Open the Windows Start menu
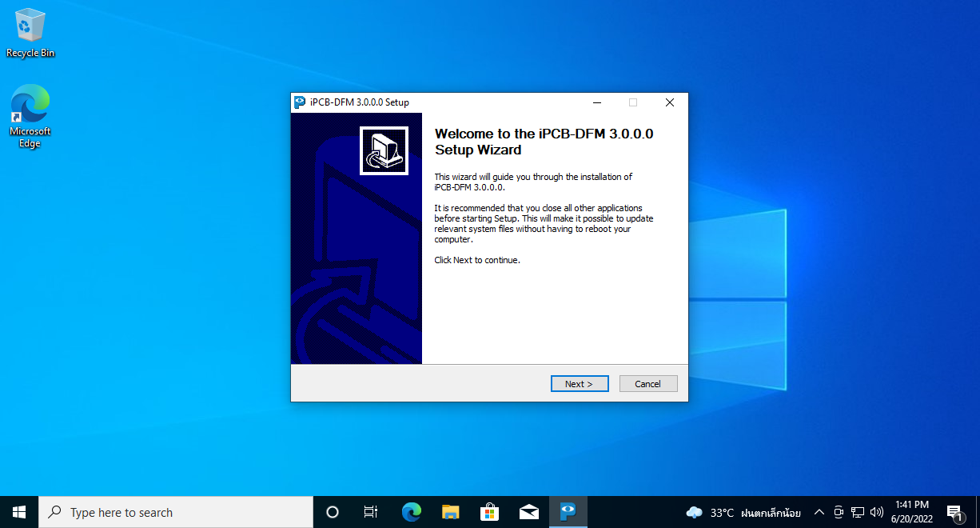Screen dimensions: 980x528 pyautogui.click(x=19, y=512)
